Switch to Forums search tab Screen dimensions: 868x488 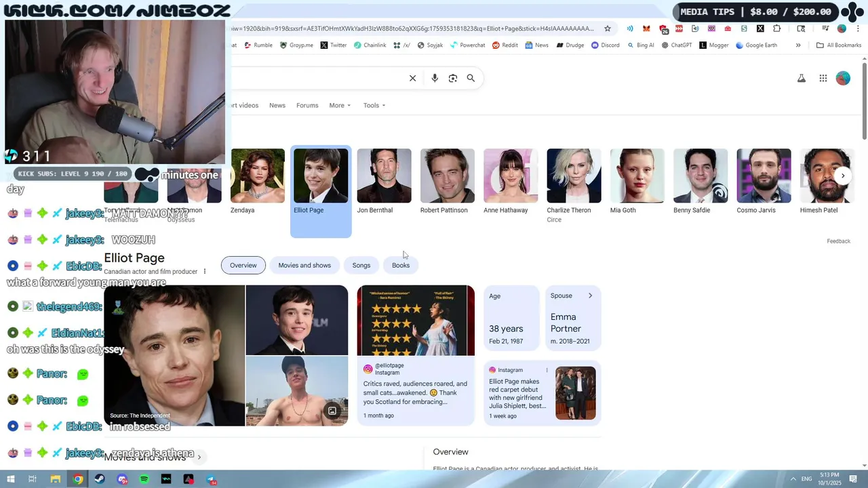point(307,105)
